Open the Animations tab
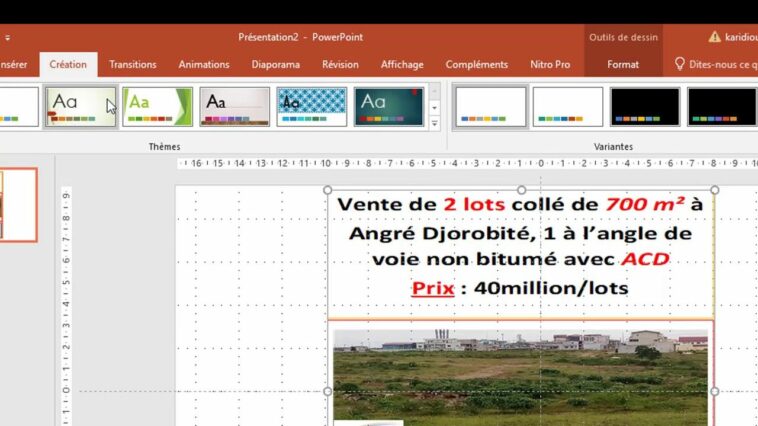The height and width of the screenshot is (426, 758). pos(204,64)
